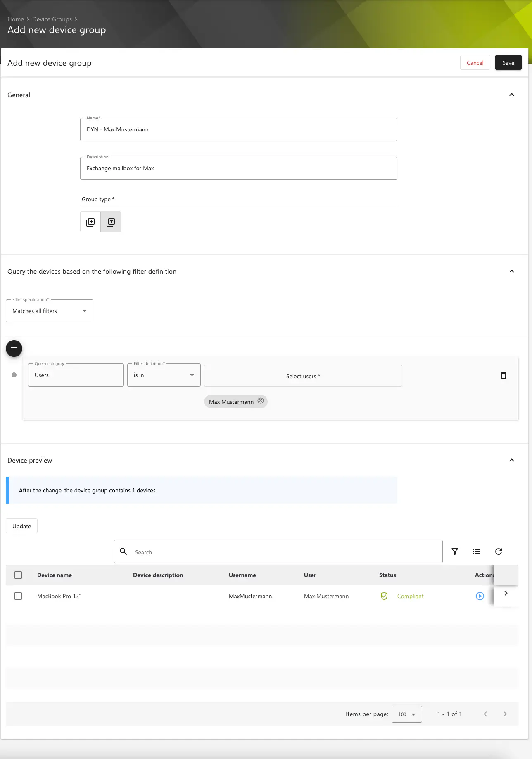Click the Update button
Image resolution: width=532 pixels, height=759 pixels.
coord(21,526)
